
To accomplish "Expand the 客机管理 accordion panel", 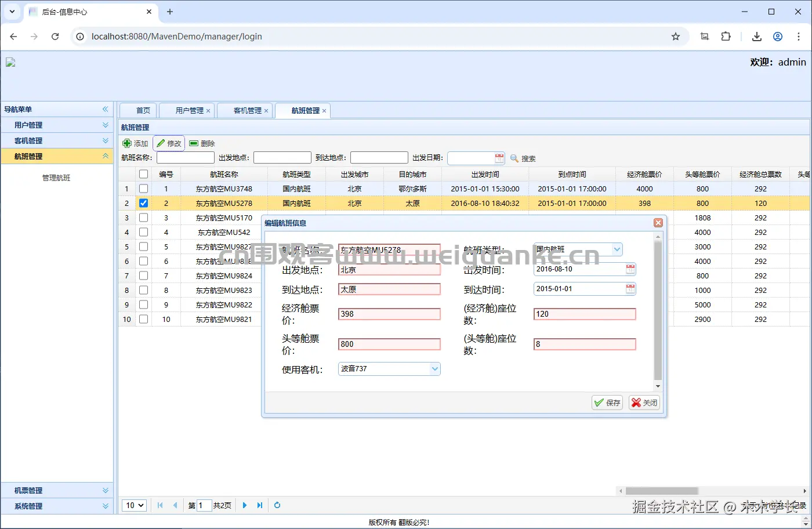I will (57, 140).
